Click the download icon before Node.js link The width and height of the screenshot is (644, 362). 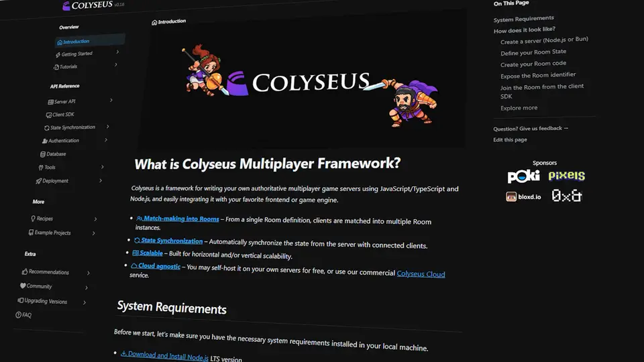pos(123,353)
